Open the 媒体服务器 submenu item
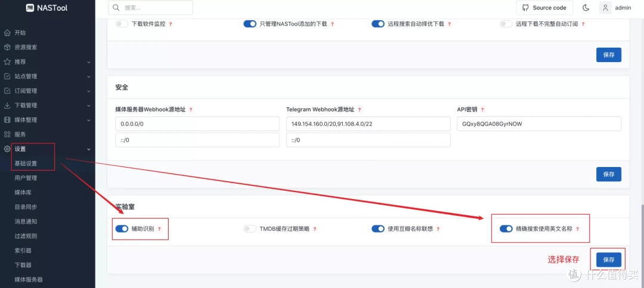This screenshot has height=288, width=644. (x=29, y=280)
